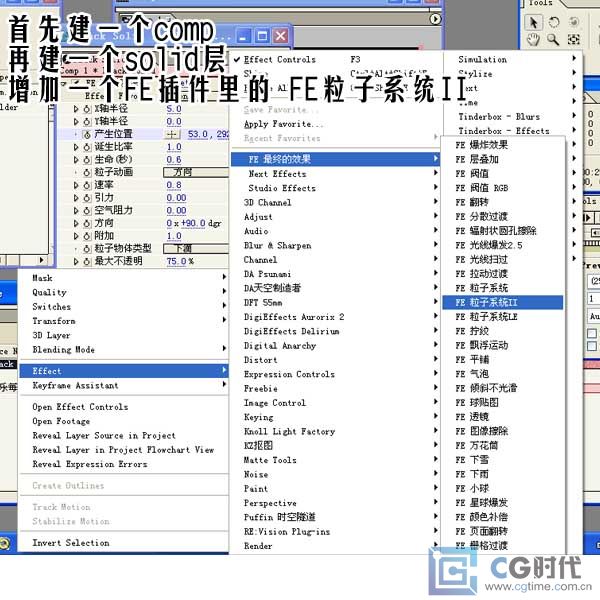This screenshot has width=600, height=600.
Task: Open the Simulation effects submenu
Action: pyautogui.click(x=513, y=59)
